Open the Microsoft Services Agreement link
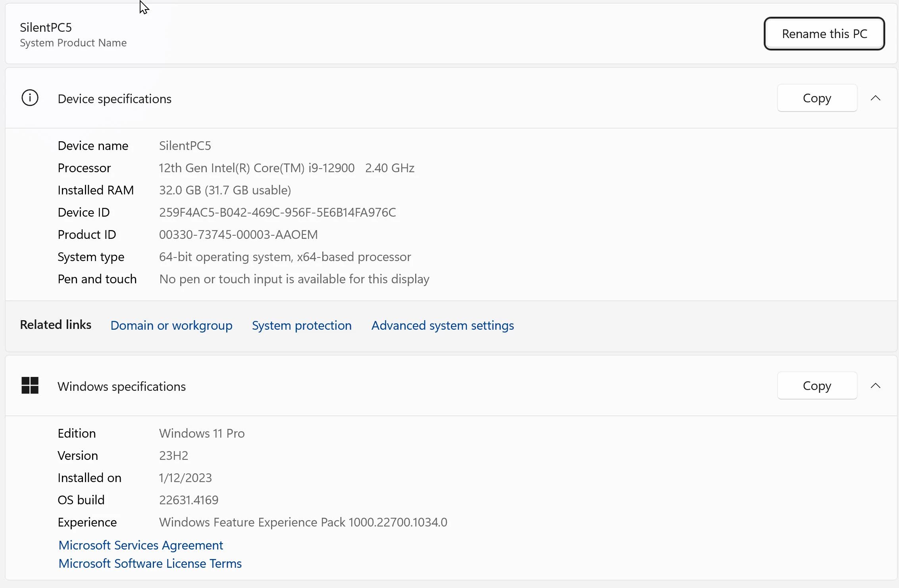Screen dimensions: 899x588 pos(141,545)
